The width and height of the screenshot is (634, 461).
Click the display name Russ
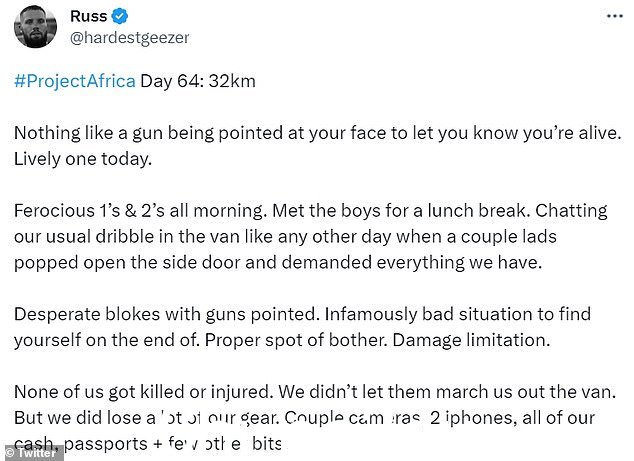click(89, 16)
